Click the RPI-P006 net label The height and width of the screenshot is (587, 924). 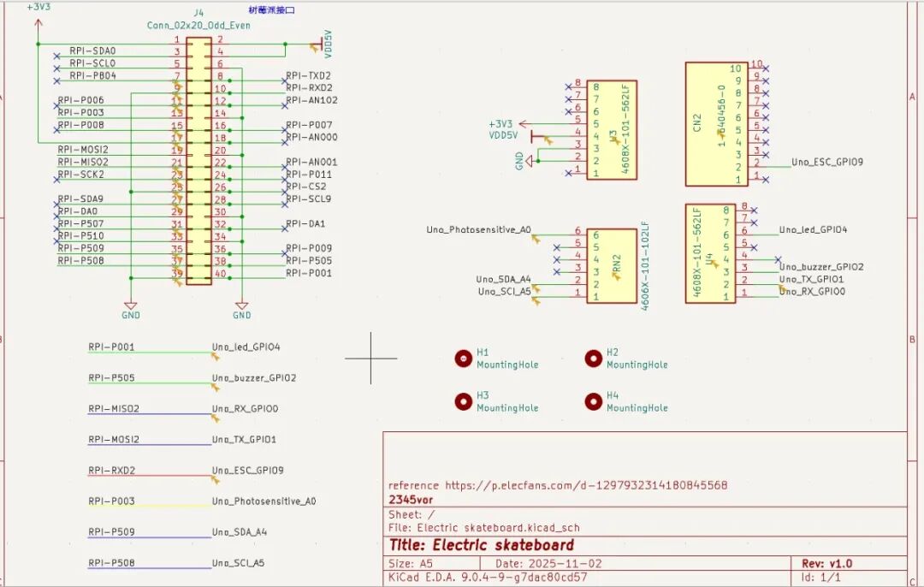coord(80,100)
